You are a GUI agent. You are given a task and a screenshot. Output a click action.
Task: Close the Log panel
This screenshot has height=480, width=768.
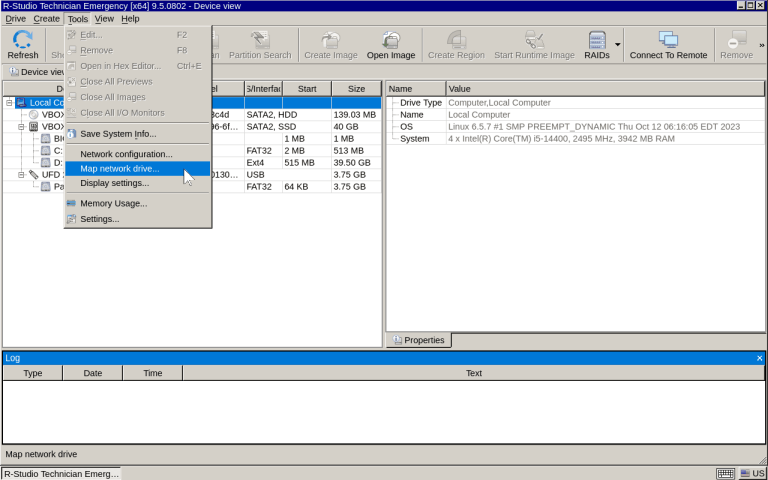759,358
